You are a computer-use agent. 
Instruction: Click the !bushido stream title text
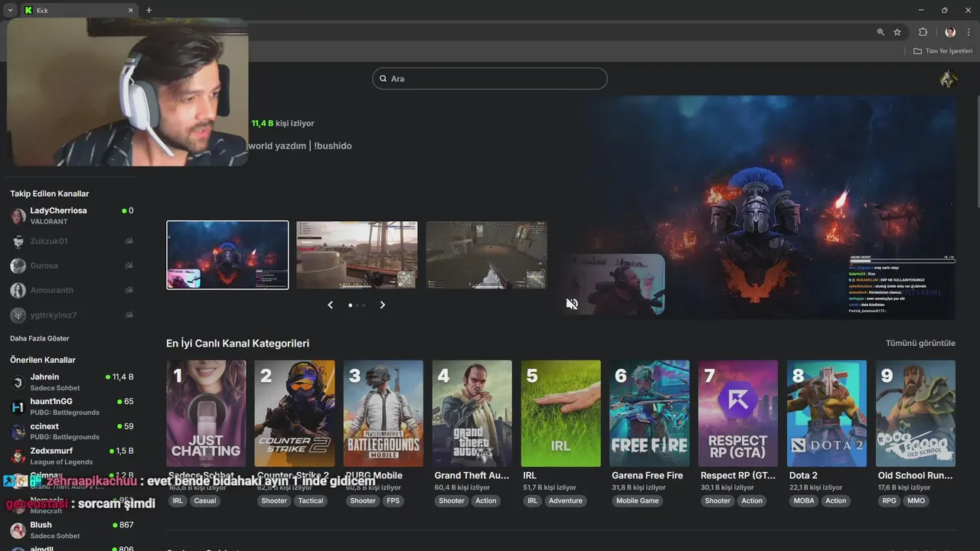333,145
